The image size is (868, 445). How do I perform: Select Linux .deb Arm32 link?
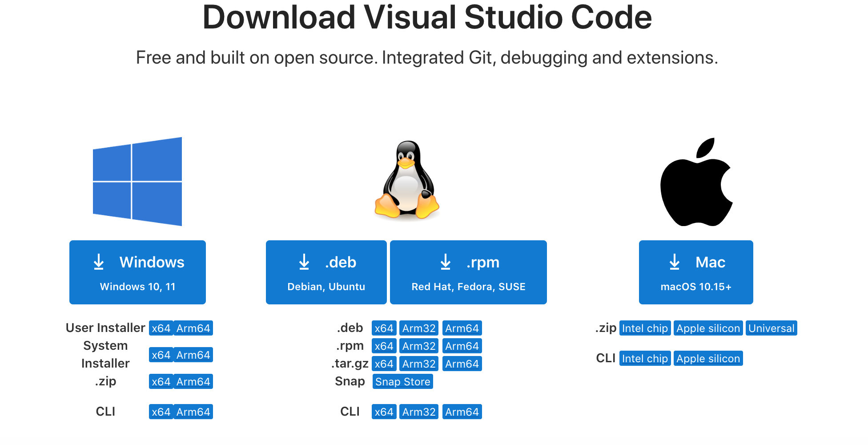pyautogui.click(x=419, y=328)
